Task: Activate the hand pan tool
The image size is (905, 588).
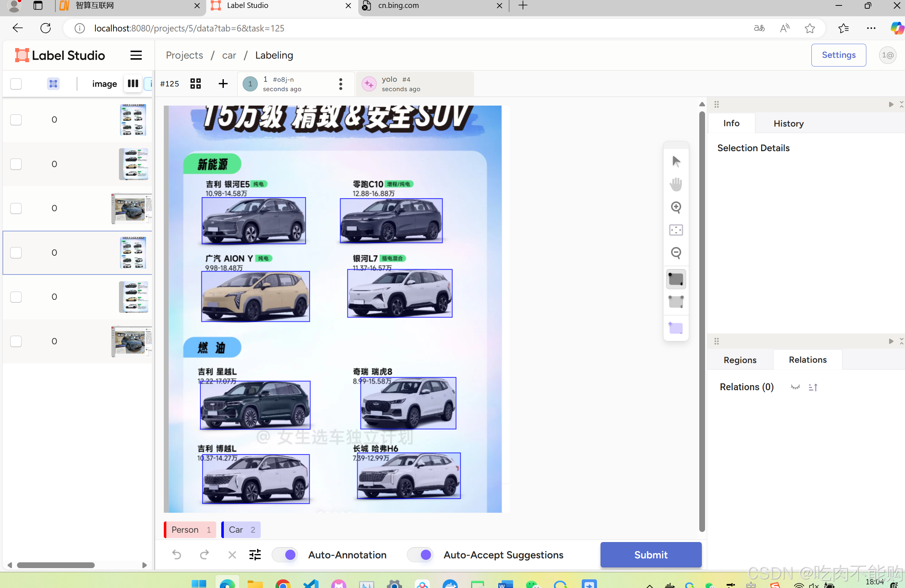Action: tap(676, 184)
